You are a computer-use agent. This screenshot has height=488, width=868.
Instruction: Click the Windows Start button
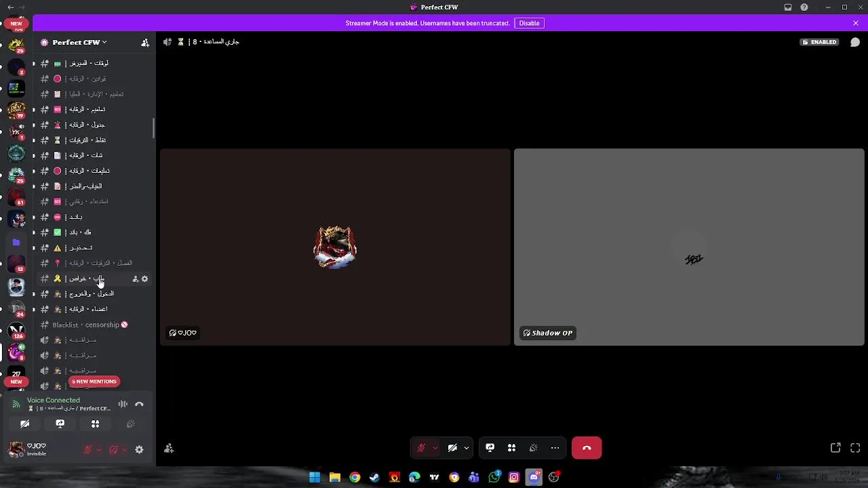tap(315, 477)
